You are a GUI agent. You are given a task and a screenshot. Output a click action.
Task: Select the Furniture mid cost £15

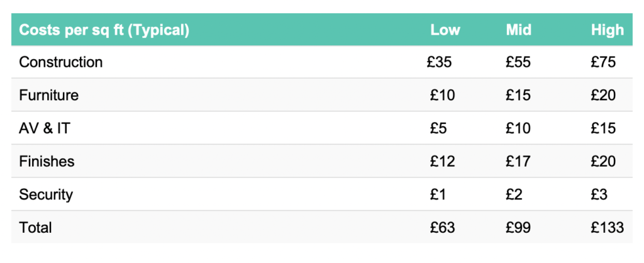518,96
